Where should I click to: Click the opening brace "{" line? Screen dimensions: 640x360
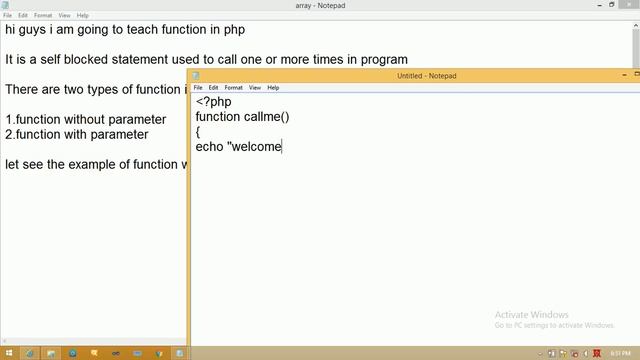pos(198,132)
